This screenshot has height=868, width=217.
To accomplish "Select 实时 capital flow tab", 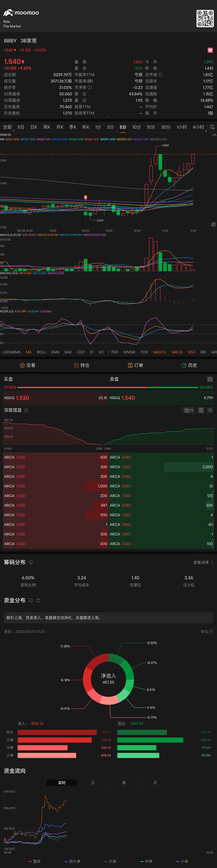I will [x=62, y=783].
